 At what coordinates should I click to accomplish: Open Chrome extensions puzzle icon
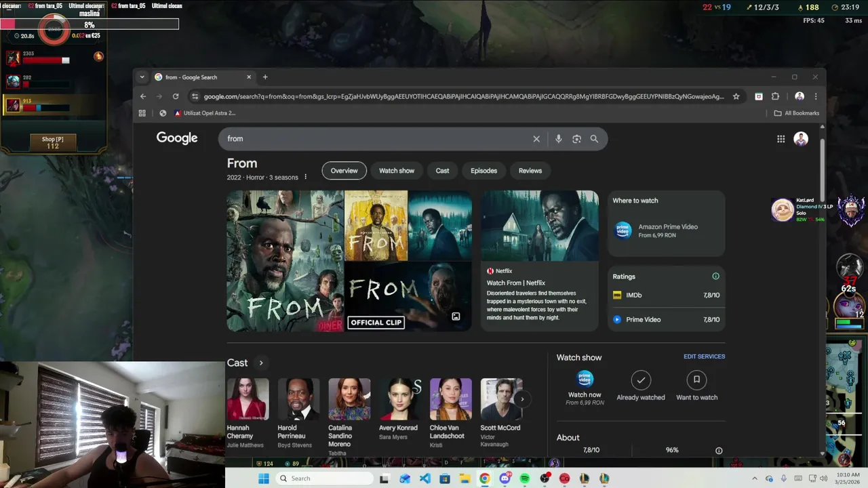tap(775, 96)
